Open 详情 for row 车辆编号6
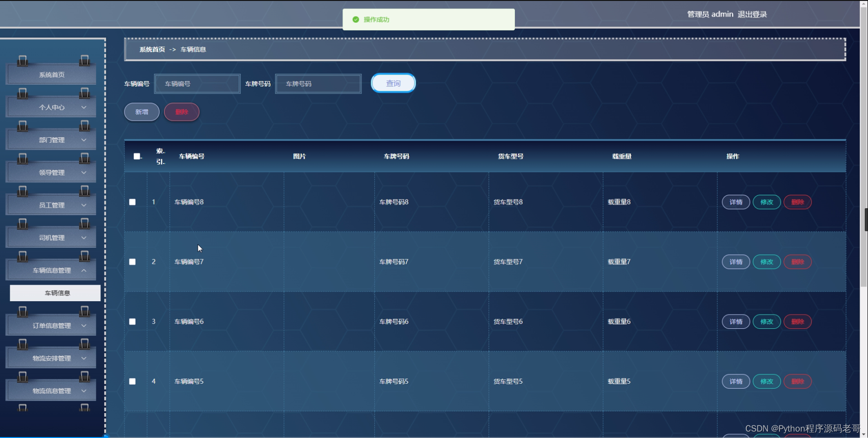This screenshot has height=438, width=868. [736, 321]
